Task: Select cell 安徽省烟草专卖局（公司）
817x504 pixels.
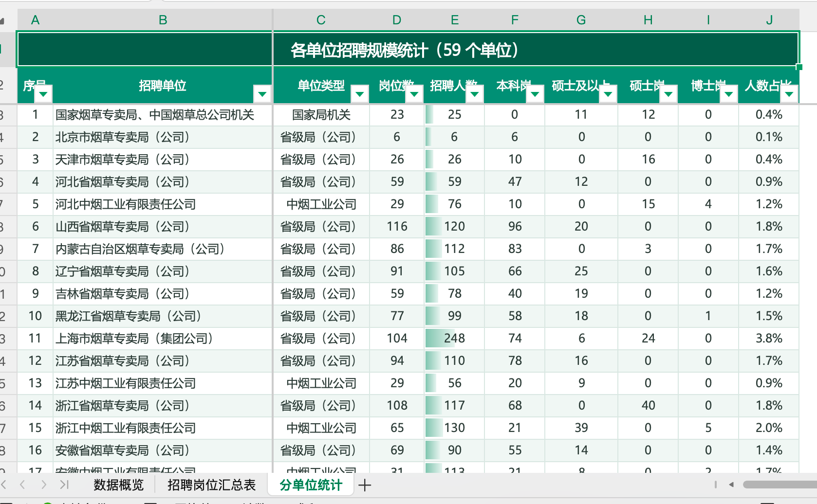Action: click(163, 450)
